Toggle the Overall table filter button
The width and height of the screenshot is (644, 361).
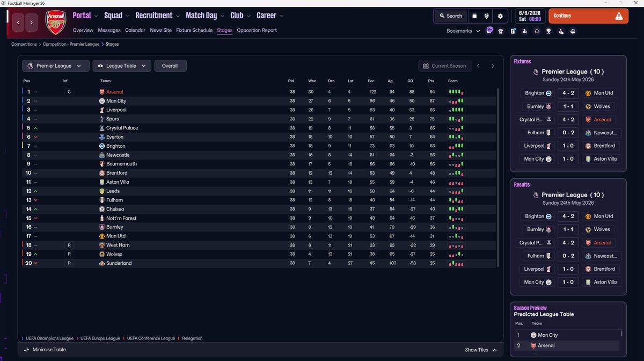170,66
